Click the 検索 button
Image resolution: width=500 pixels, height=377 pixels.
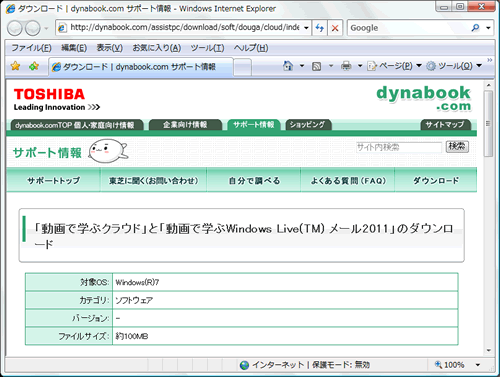[457, 147]
